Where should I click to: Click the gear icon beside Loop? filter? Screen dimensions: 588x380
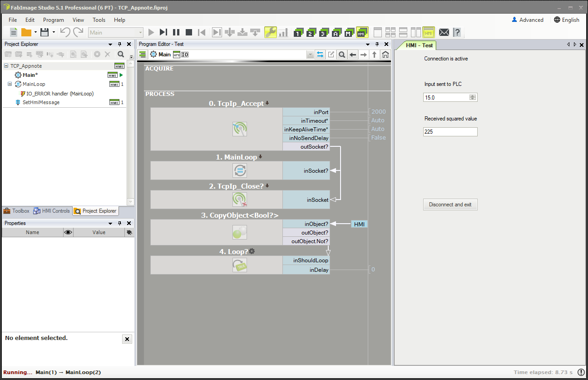(252, 251)
